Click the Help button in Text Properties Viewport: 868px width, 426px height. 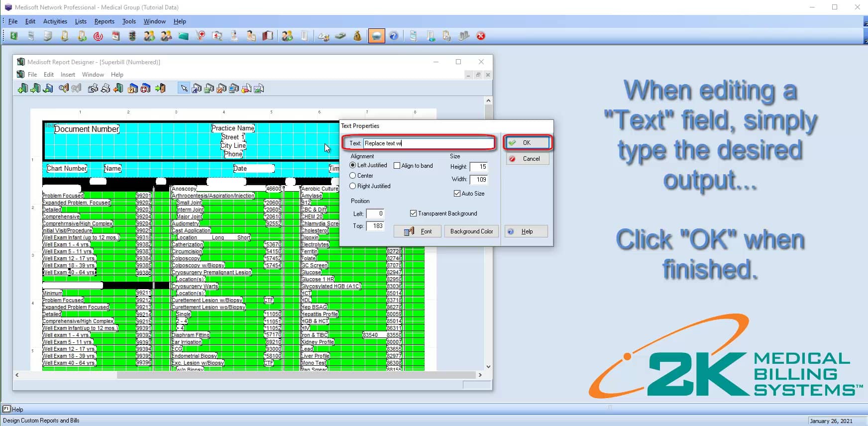[x=527, y=231]
